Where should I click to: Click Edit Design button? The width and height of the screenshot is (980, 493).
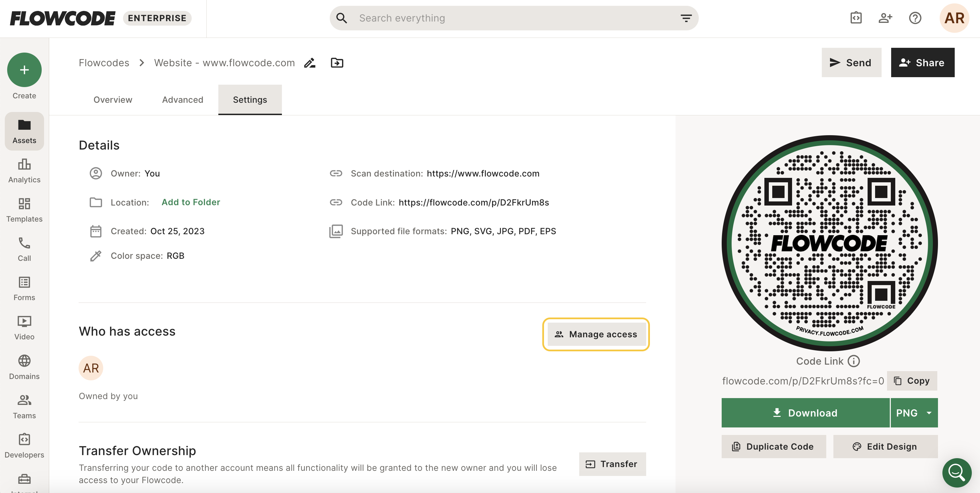click(885, 447)
